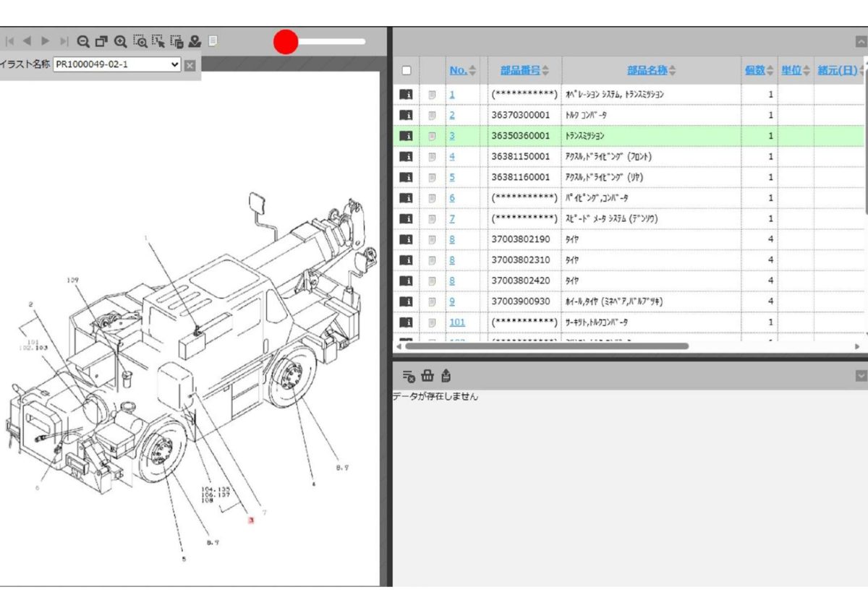
Task: Click callout number 3 in the illustration
Action: [250, 520]
